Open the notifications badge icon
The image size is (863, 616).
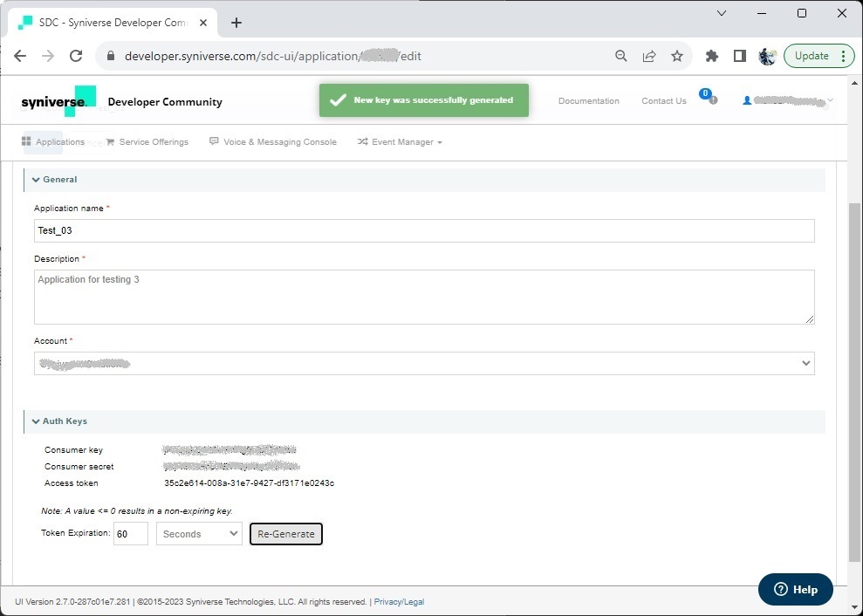click(x=709, y=97)
